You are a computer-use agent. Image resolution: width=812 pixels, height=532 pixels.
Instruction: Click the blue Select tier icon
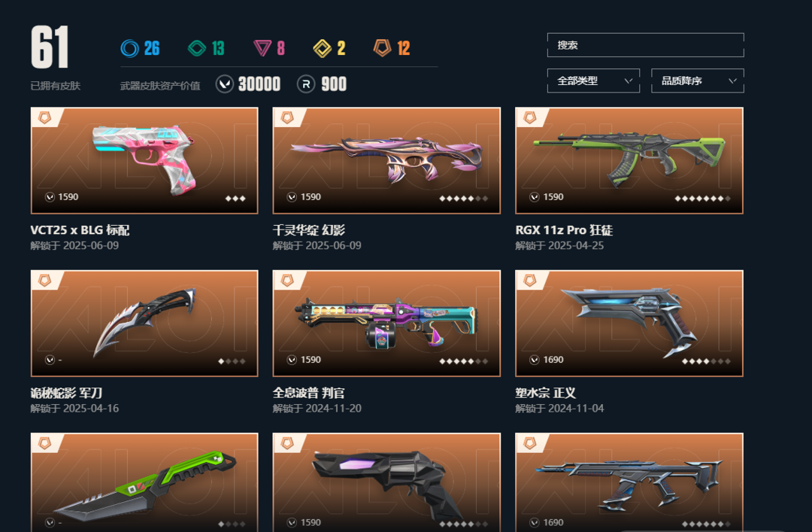point(129,48)
